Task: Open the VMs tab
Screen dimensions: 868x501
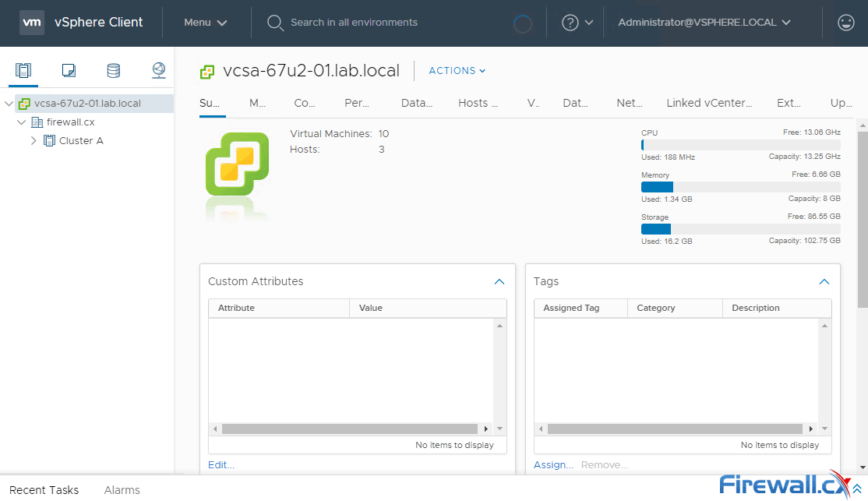Action: pyautogui.click(x=534, y=104)
